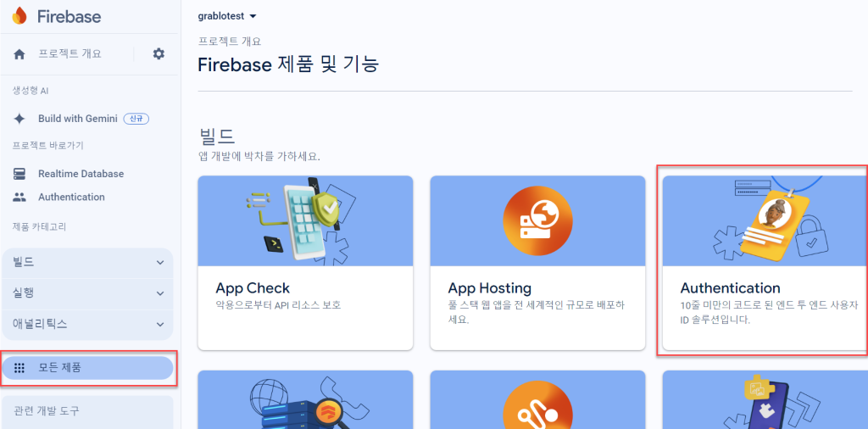Click the 프로젝트 바로가기 sidebar label

pos(47,146)
